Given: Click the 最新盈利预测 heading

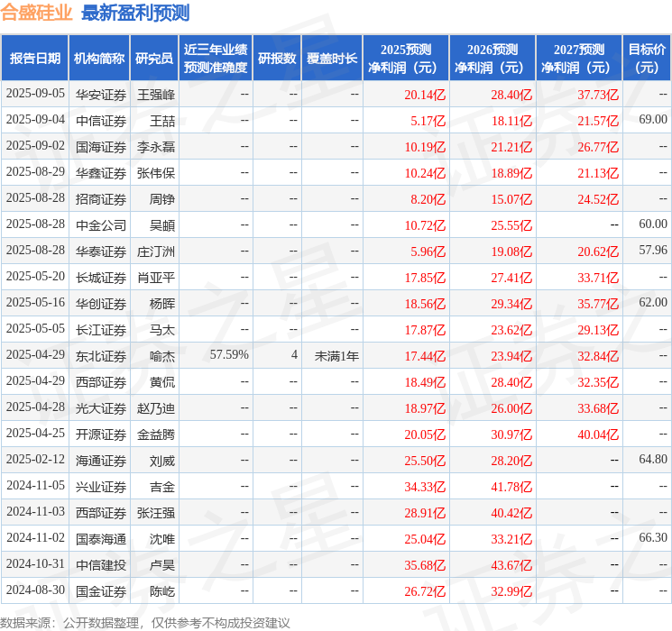Looking at the screenshot, I should 135,13.
